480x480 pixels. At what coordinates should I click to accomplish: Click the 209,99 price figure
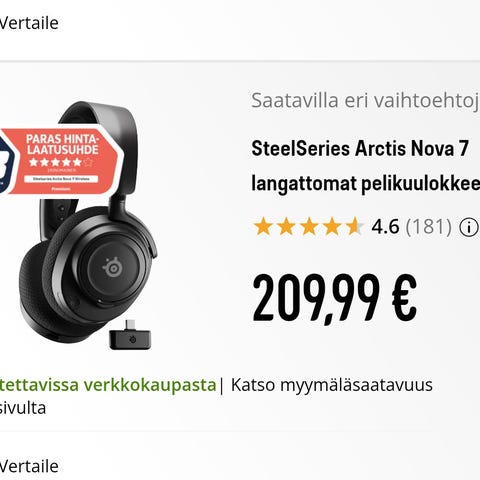tap(316, 297)
